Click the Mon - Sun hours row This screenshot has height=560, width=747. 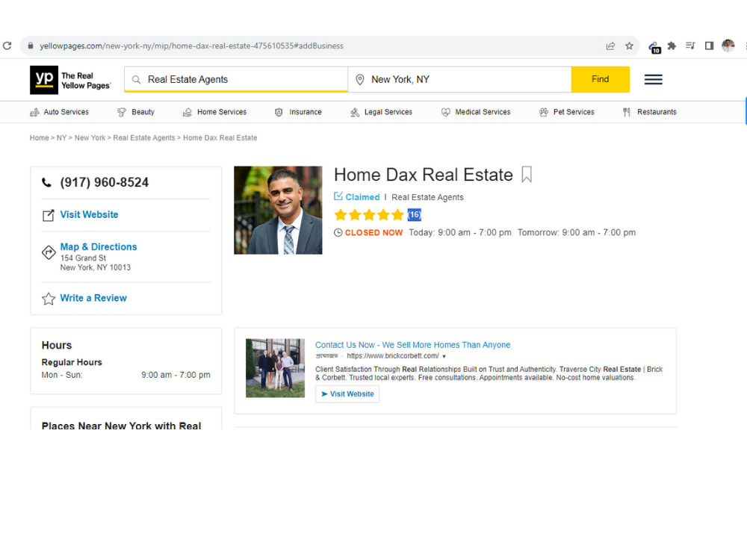125,376
